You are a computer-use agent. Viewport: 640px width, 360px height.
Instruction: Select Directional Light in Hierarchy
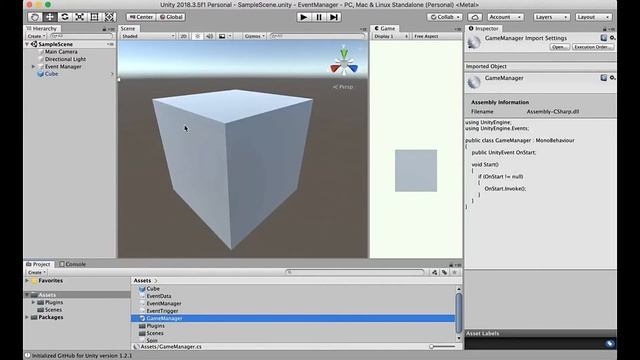(x=65, y=59)
